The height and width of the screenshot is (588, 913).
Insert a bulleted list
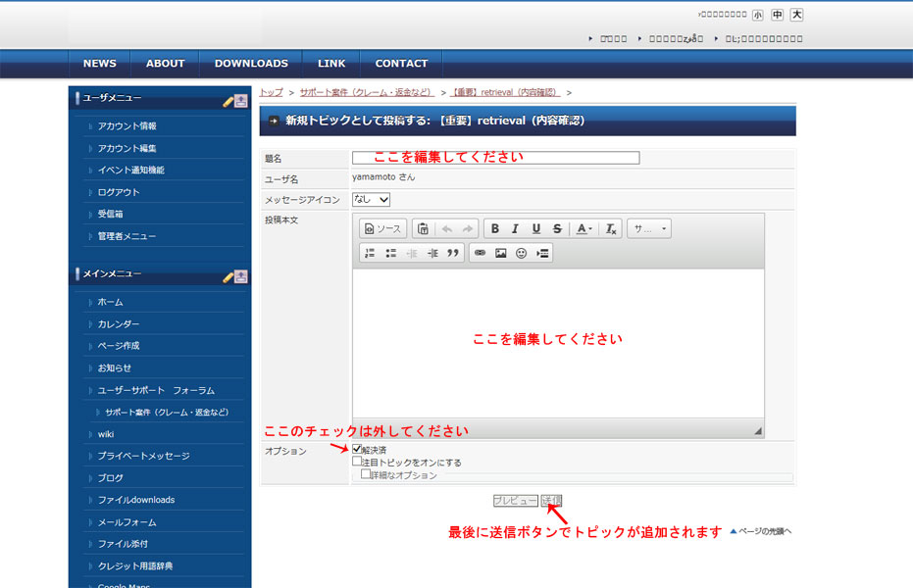point(390,253)
